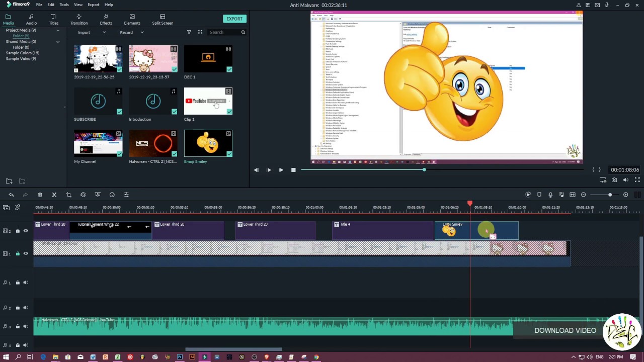Switch to the Audio tab

[x=31, y=20]
